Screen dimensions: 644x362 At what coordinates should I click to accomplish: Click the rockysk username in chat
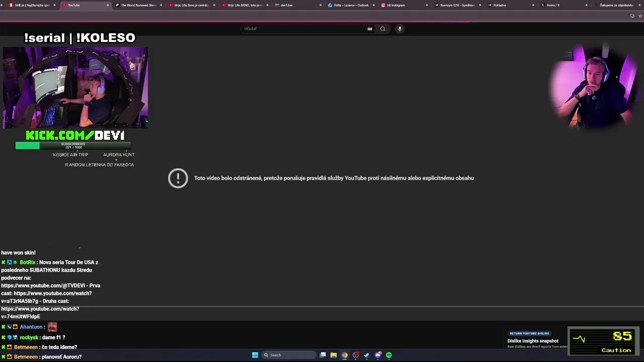point(29,337)
